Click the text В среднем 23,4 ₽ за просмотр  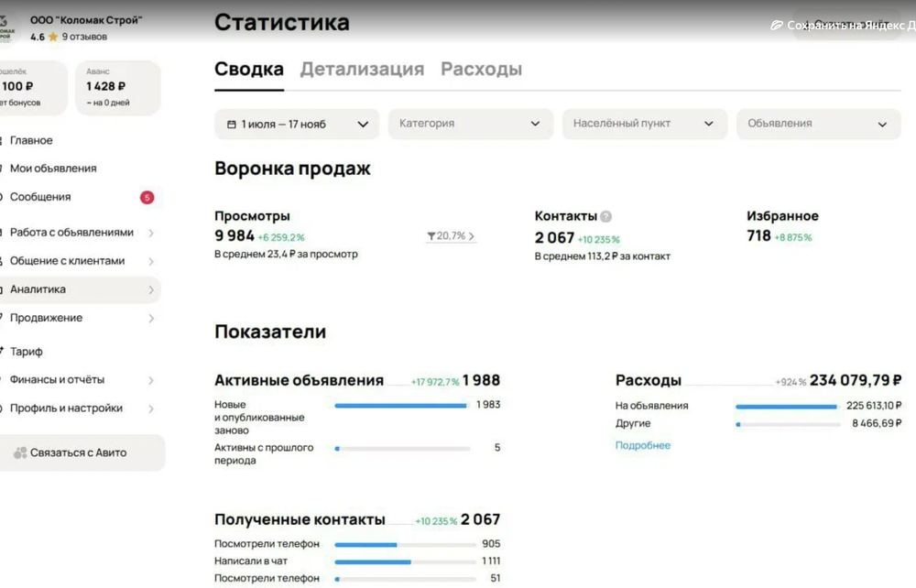tap(286, 254)
